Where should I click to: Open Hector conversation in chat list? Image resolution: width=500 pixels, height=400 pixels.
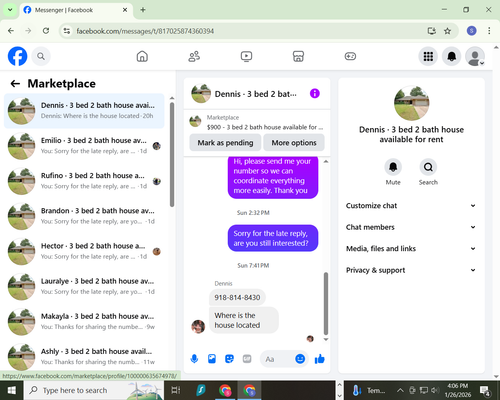(84, 251)
